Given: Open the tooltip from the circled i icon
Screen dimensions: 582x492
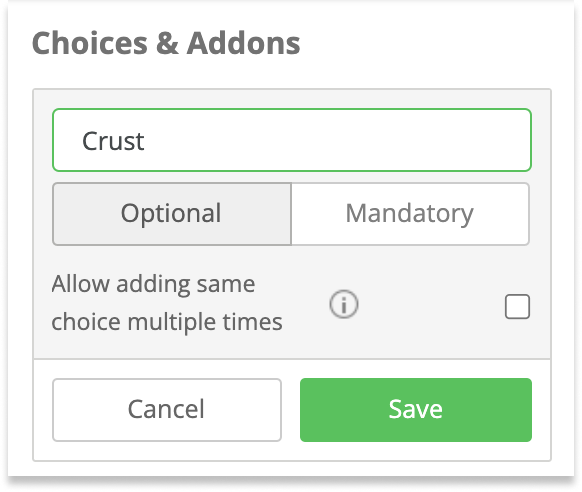Looking at the screenshot, I should pyautogui.click(x=344, y=304).
